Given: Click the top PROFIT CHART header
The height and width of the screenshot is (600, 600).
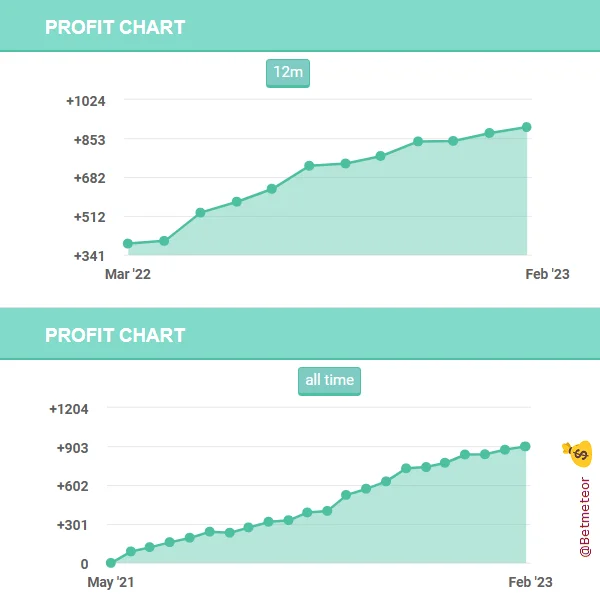Looking at the screenshot, I should pos(115,27).
